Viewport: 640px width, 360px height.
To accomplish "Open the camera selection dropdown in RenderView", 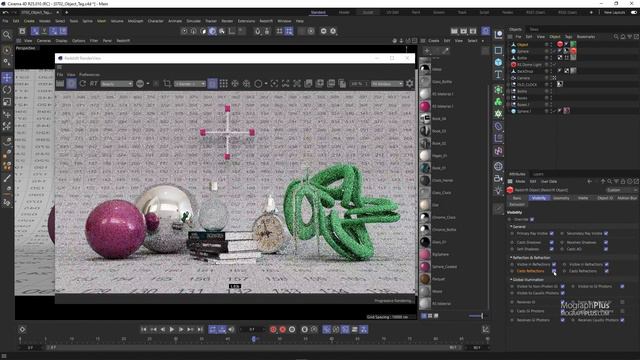I will [x=190, y=84].
